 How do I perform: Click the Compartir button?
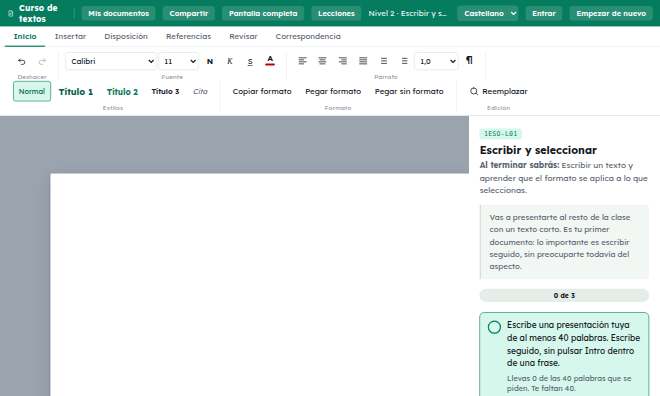pyautogui.click(x=189, y=13)
